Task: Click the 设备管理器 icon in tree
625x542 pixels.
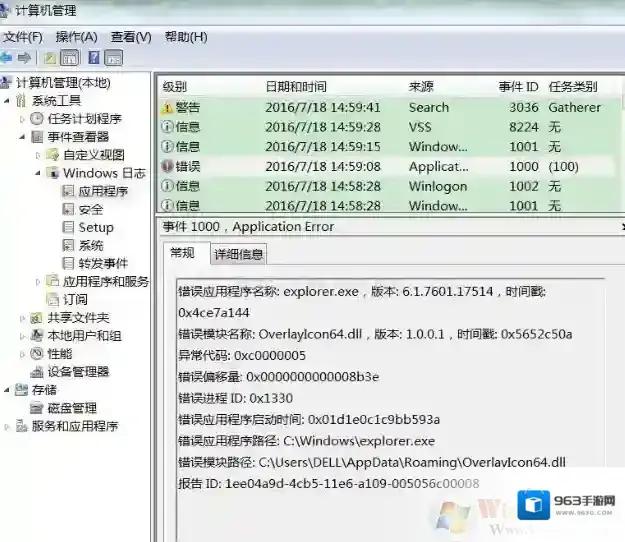Action: coord(37,371)
